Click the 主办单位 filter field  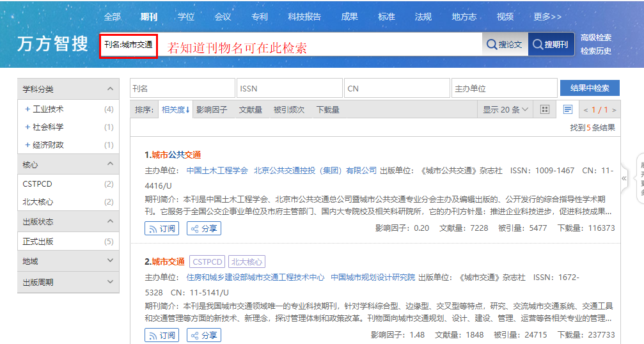pyautogui.click(x=504, y=88)
